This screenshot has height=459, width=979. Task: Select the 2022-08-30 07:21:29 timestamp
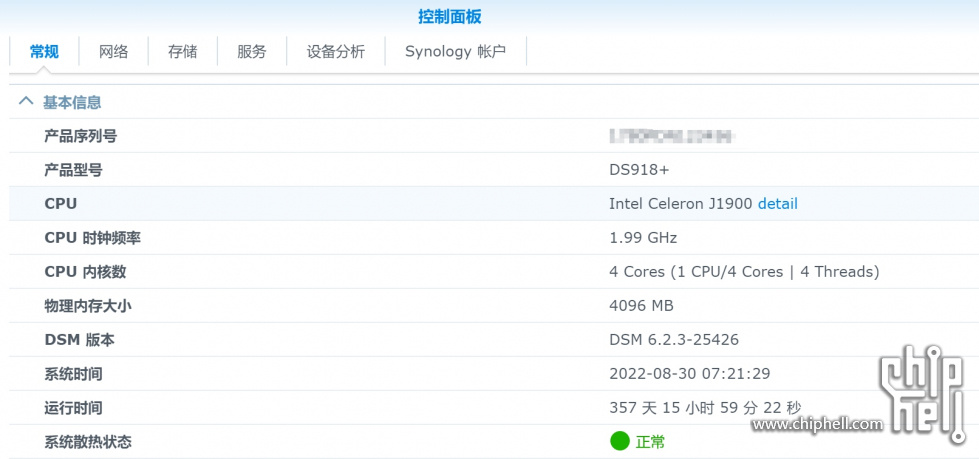[689, 373]
